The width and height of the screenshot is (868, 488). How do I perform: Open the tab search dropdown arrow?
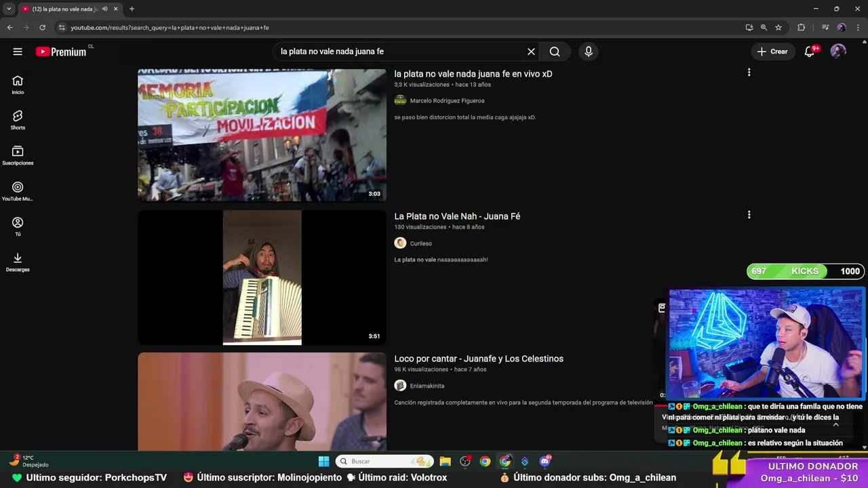click(x=9, y=9)
